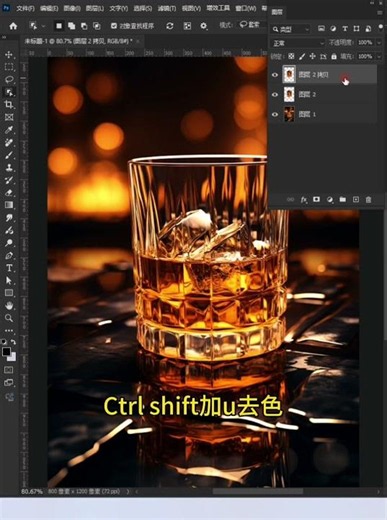Swap foreground and background colors
Image resolution: width=387 pixels, height=520 pixels.
click(13, 342)
